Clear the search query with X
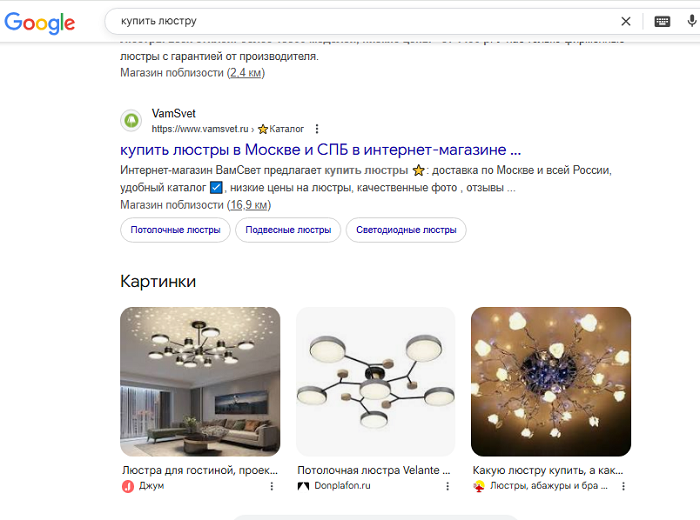Viewport: 700px width, 520px height. coord(626,21)
